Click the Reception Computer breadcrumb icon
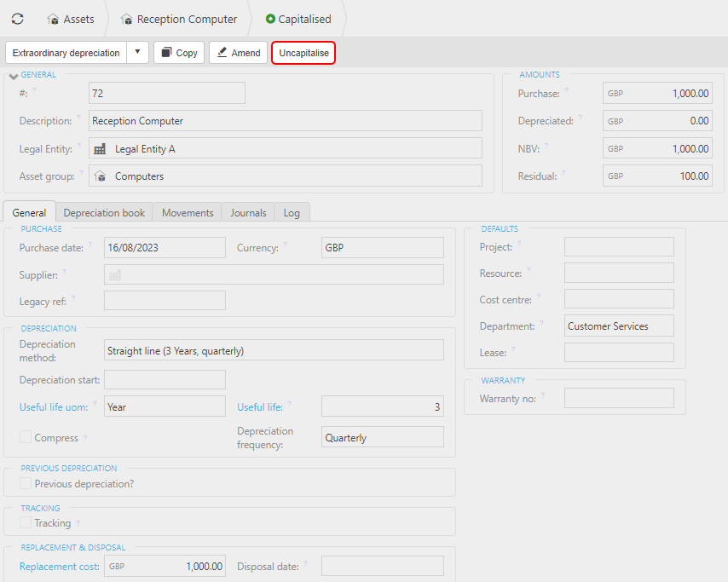Image resolution: width=728 pixels, height=582 pixels. click(x=126, y=20)
